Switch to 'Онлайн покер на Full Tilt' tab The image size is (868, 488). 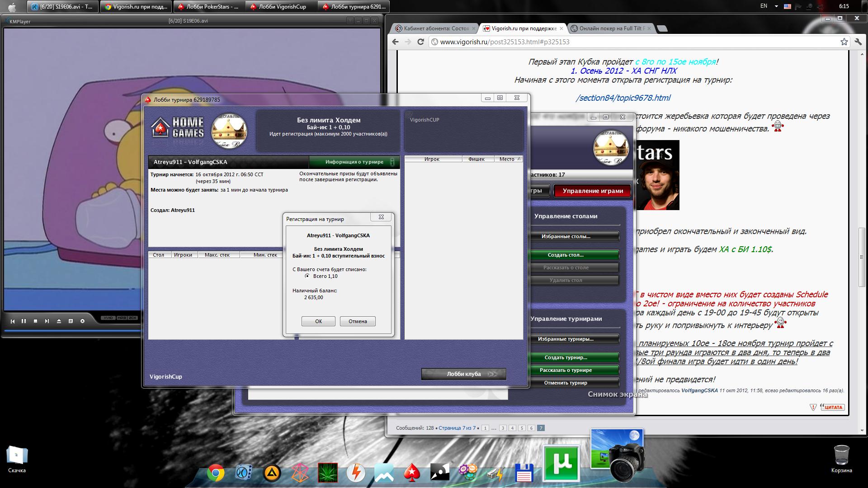(x=611, y=28)
